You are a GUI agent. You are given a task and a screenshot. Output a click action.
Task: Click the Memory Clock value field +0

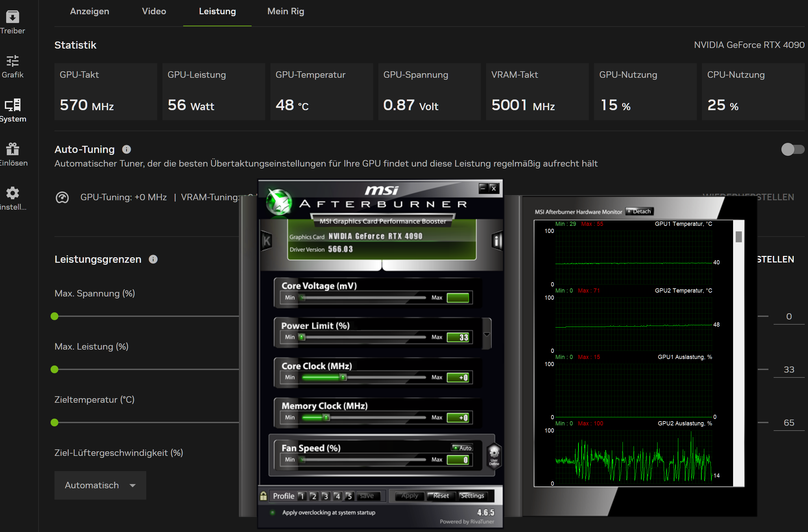point(458,417)
